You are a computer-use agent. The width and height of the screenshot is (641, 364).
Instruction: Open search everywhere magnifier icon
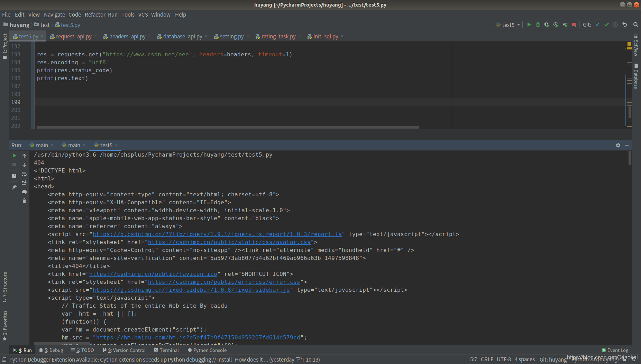(x=636, y=25)
